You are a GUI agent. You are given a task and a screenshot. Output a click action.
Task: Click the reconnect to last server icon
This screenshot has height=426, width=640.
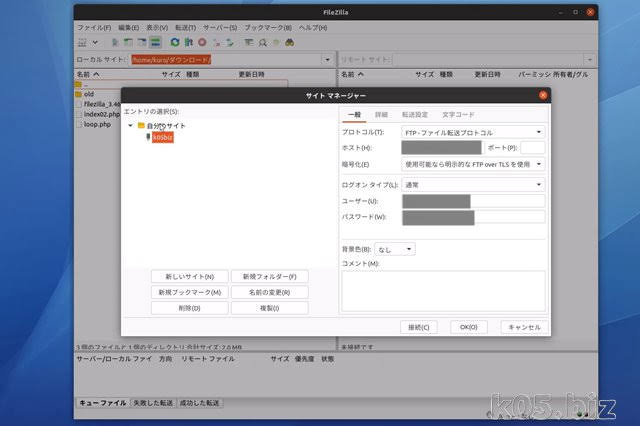[x=230, y=42]
